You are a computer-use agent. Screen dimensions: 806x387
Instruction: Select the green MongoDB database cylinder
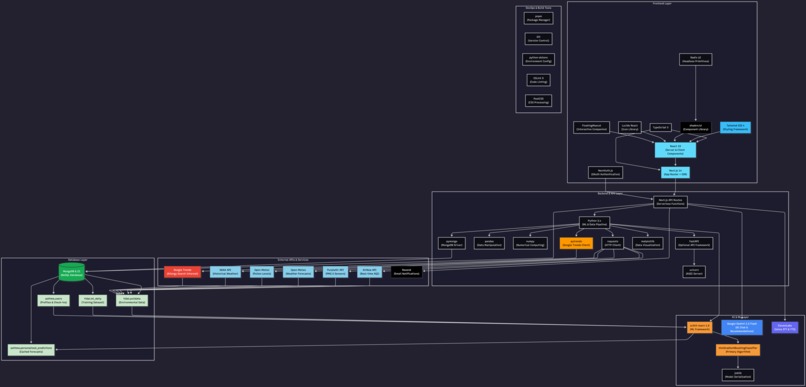[71, 271]
